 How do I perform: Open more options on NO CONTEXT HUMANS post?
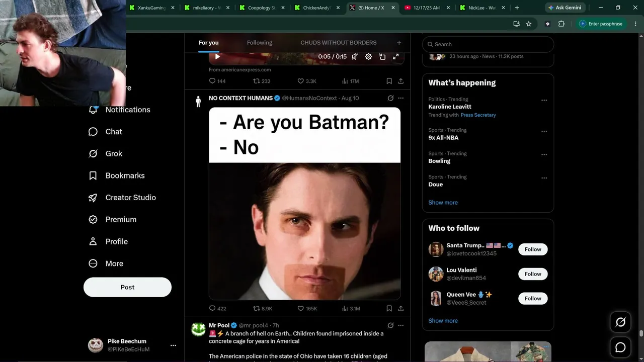[401, 98]
